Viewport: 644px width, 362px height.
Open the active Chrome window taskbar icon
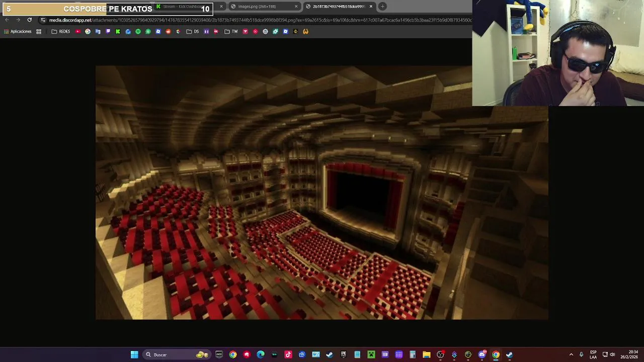[x=496, y=354]
